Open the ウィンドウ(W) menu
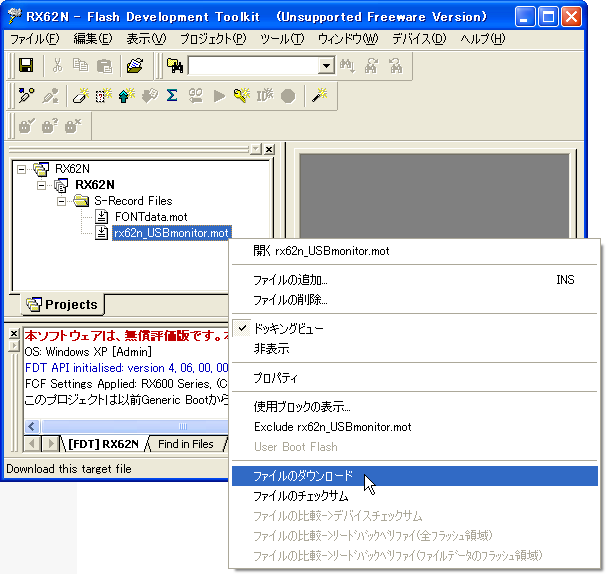Viewport: 606px width, 574px height. pos(348,39)
